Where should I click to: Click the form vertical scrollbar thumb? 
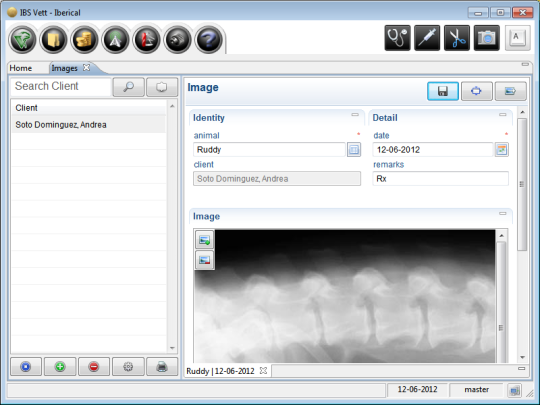(x=522, y=184)
